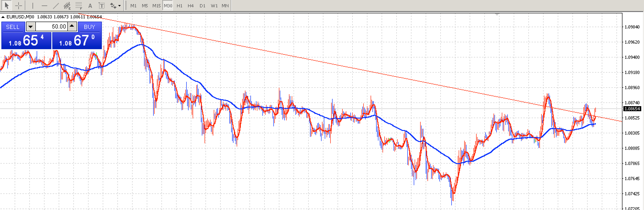644x210 pixels.
Task: Switch chart to M5 timeframe
Action: coord(145,6)
